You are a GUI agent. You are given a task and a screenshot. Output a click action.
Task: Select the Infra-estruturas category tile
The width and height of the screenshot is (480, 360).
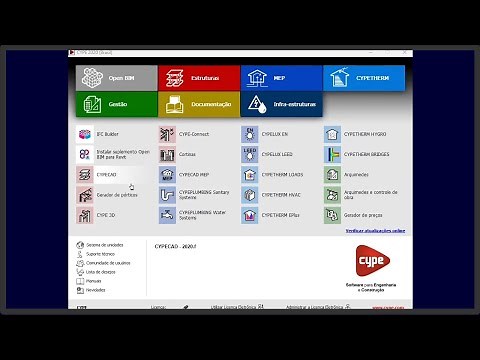click(x=281, y=104)
